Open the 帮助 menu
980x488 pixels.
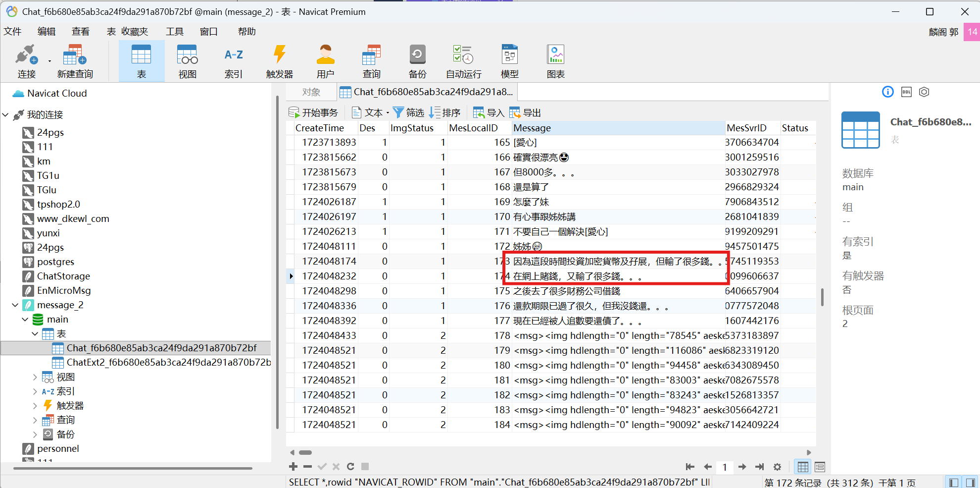247,32
